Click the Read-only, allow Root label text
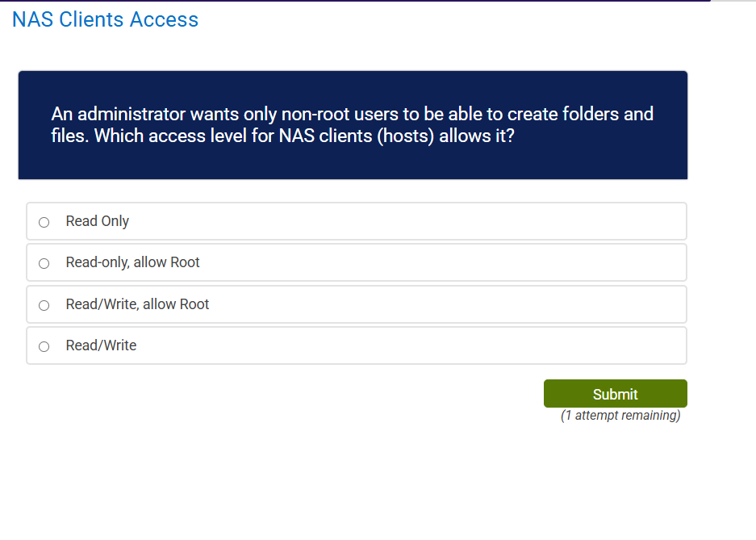The image size is (756, 540). (134, 262)
